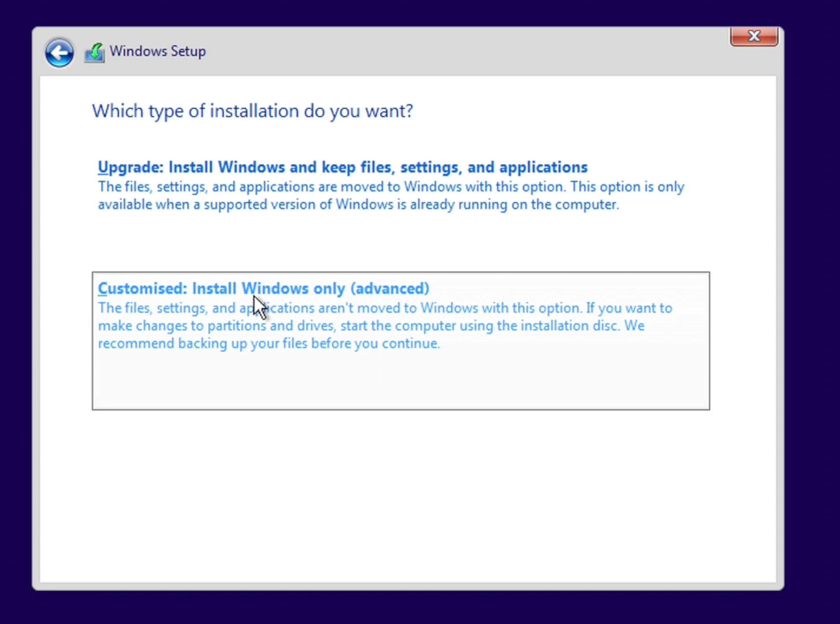Click the Customised option description paragraph
The width and height of the screenshot is (840, 624).
click(x=385, y=326)
